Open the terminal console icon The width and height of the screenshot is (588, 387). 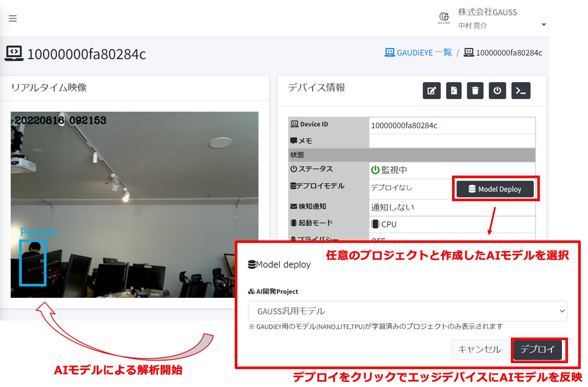(x=521, y=90)
